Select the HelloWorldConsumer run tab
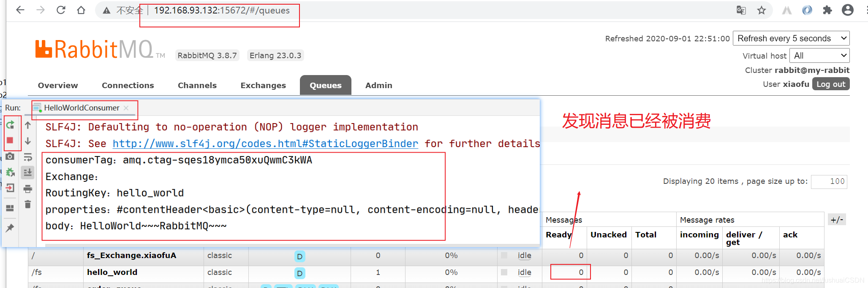868x288 pixels. (81, 108)
